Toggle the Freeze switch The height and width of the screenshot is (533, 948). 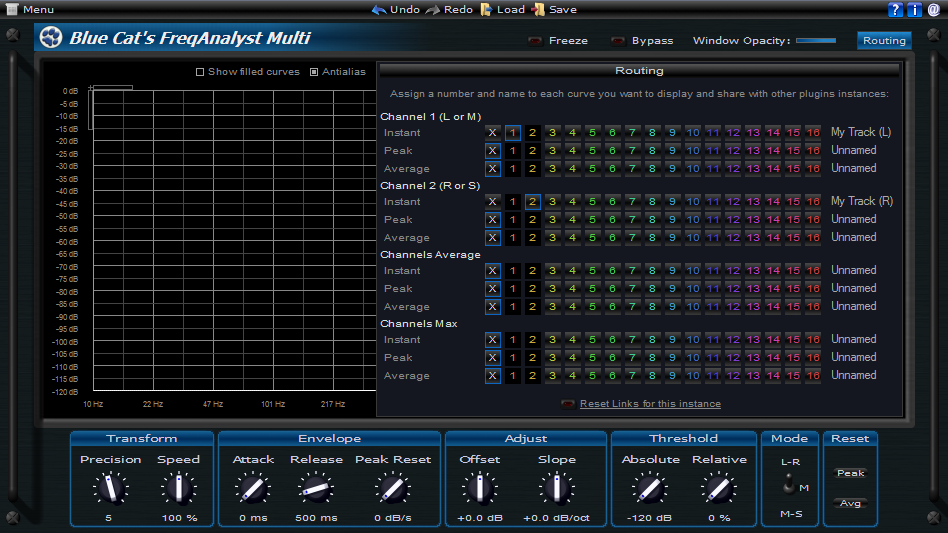click(x=535, y=41)
